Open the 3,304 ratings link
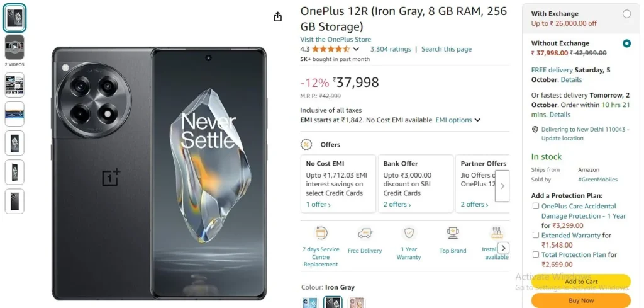Viewport: 644px width, 308px height. click(391, 49)
